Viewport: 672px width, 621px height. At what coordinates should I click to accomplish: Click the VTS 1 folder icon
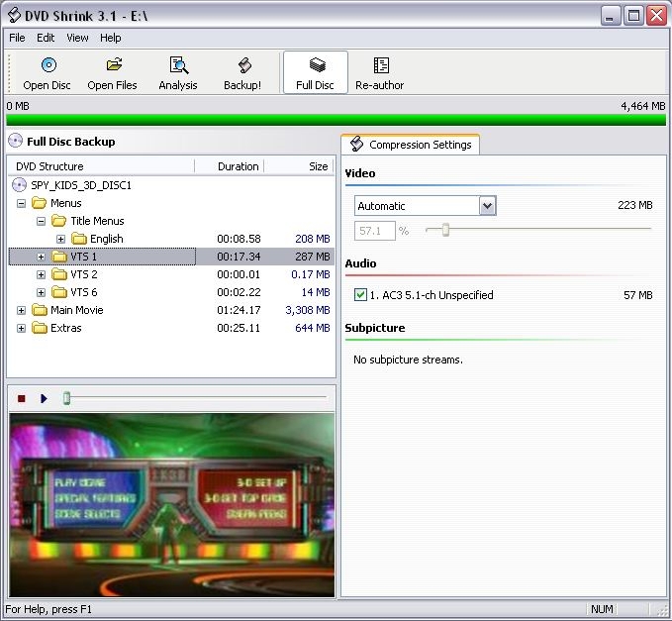tap(59, 257)
